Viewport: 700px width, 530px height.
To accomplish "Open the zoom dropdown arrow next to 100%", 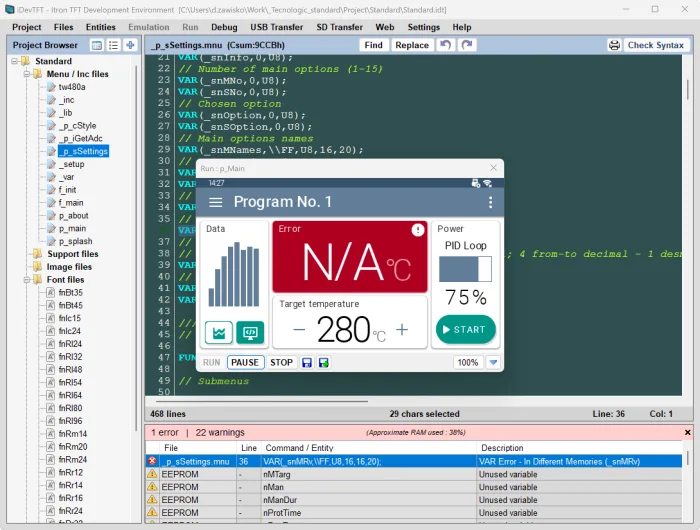I will coord(493,362).
